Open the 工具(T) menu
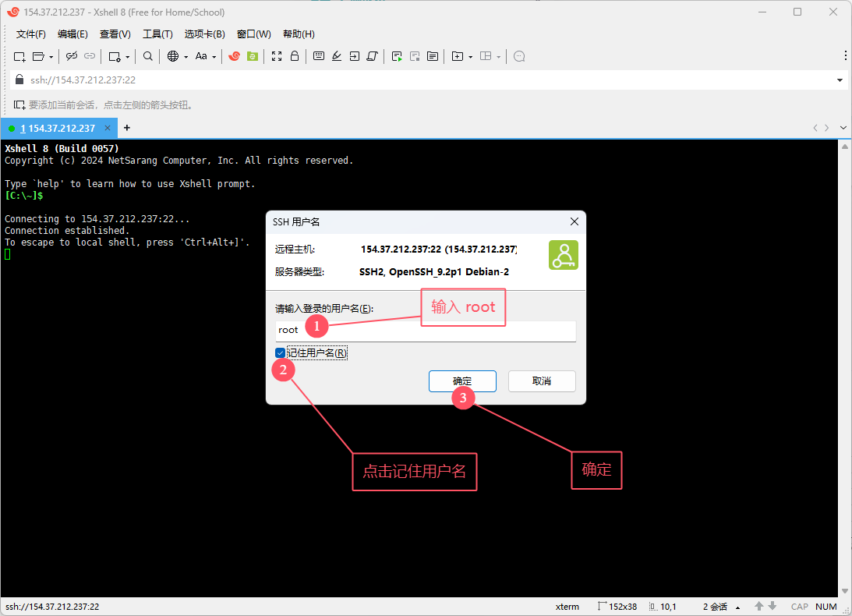852x616 pixels. 157,34
